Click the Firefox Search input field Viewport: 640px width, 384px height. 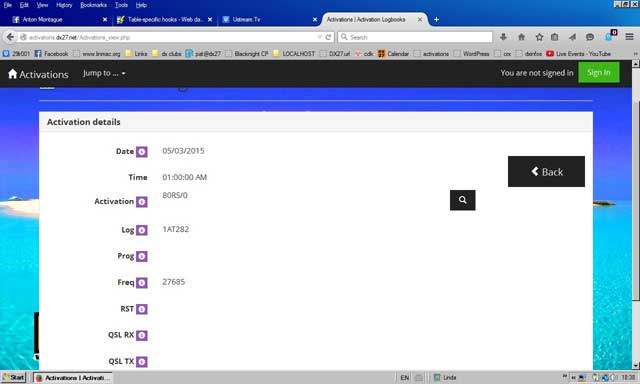pyautogui.click(x=415, y=37)
